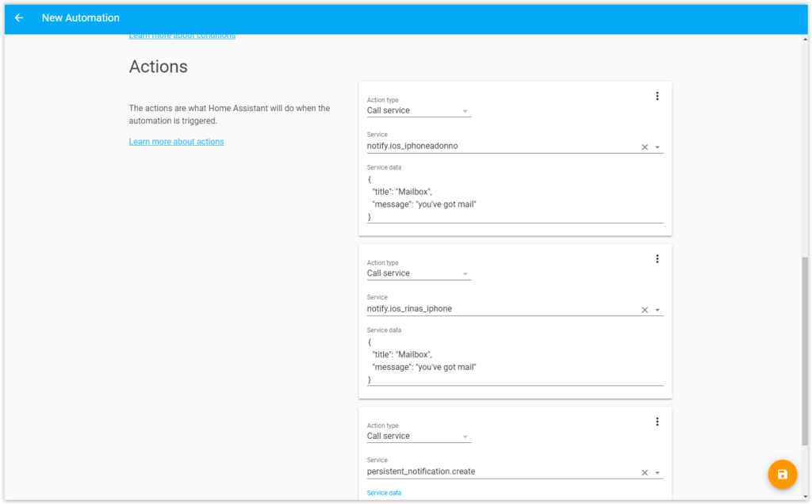Open the overflow menu on the third action card

[657, 421]
